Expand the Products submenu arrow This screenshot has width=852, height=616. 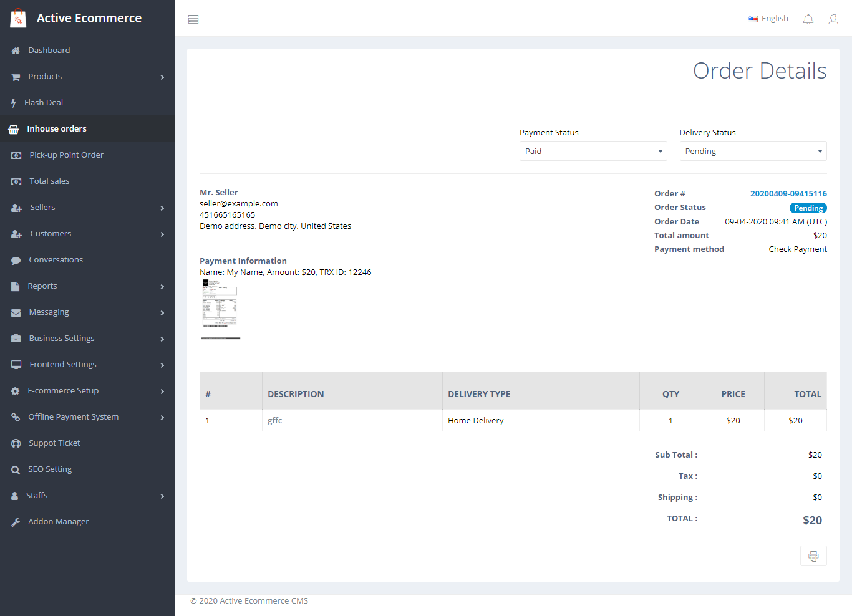point(162,77)
